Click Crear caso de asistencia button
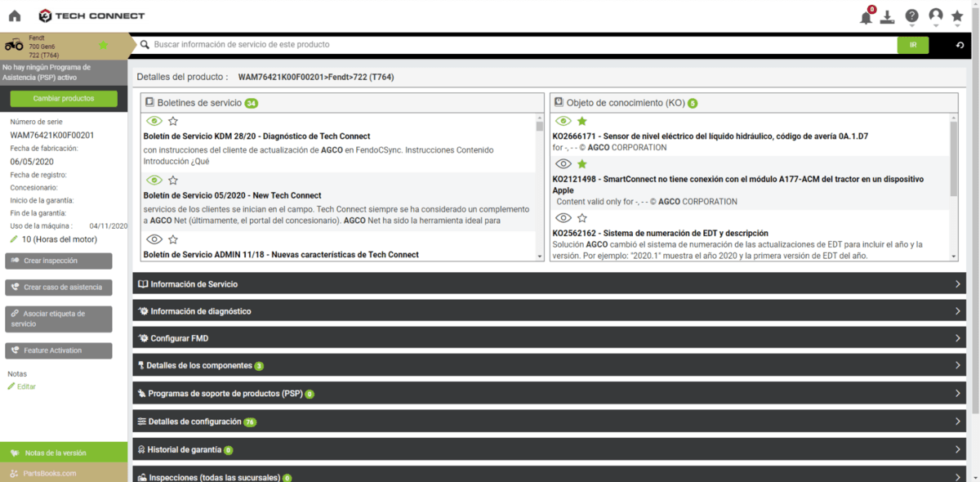Screen dimensions: 980x482 click(x=59, y=288)
